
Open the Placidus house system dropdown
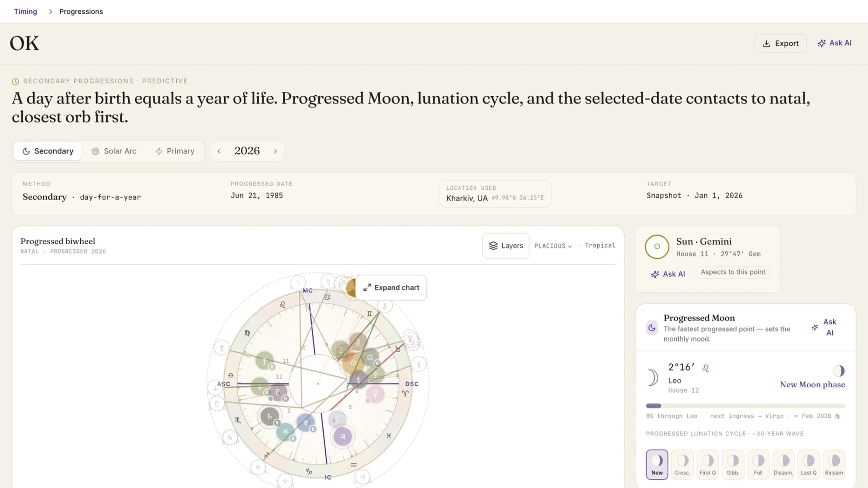(553, 246)
